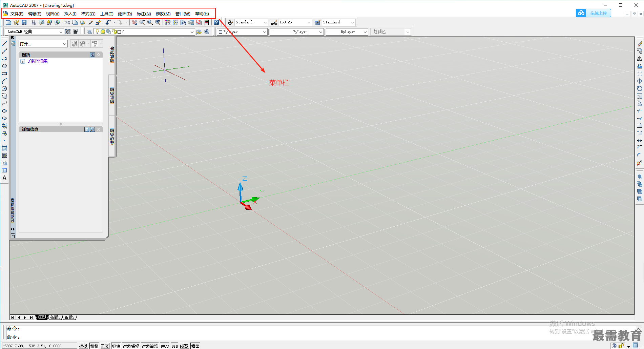Click the 模型 button in status bar
644x349 pixels.
click(x=195, y=346)
